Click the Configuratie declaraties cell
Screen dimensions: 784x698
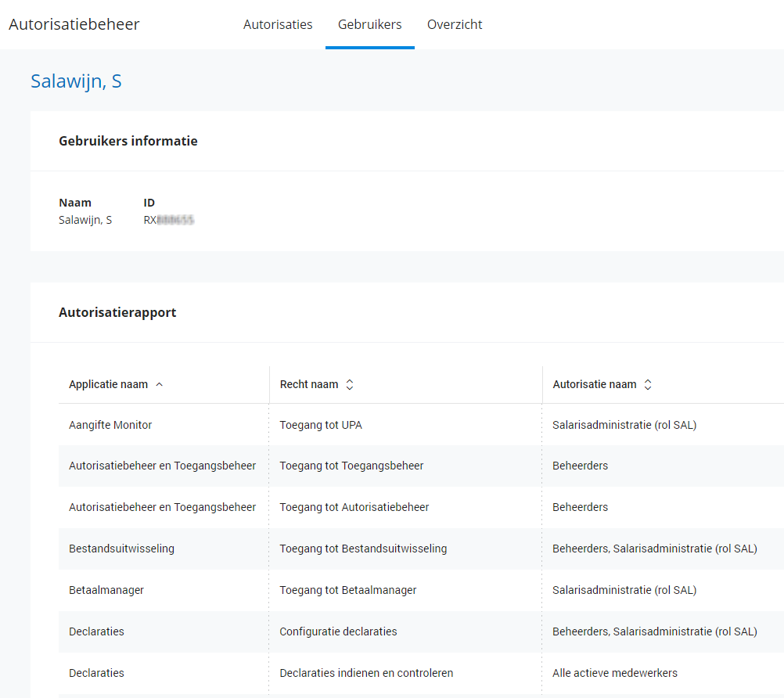coord(338,631)
